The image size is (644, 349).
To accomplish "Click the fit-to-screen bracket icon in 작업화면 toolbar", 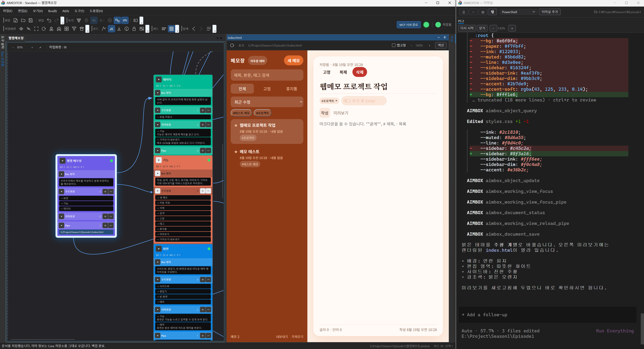I will click(36, 29).
